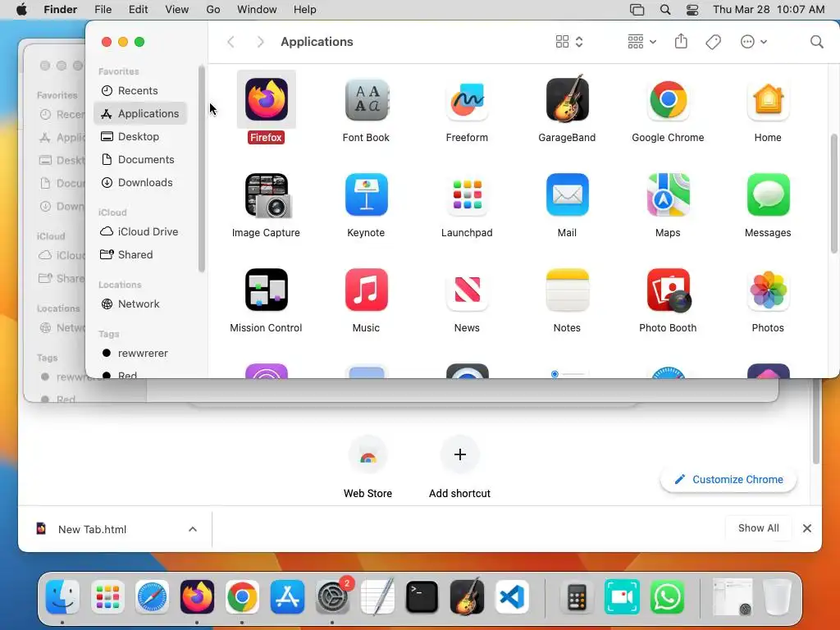
Task: Select the rewwrerer tag
Action: [x=140, y=353]
